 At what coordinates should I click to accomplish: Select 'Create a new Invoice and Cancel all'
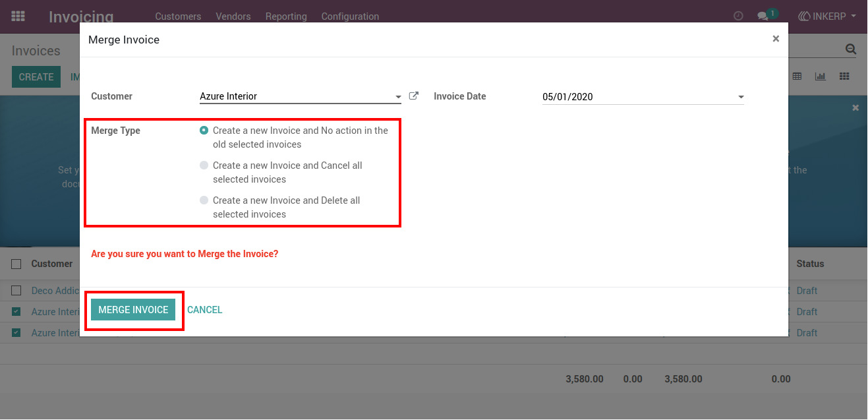click(204, 165)
